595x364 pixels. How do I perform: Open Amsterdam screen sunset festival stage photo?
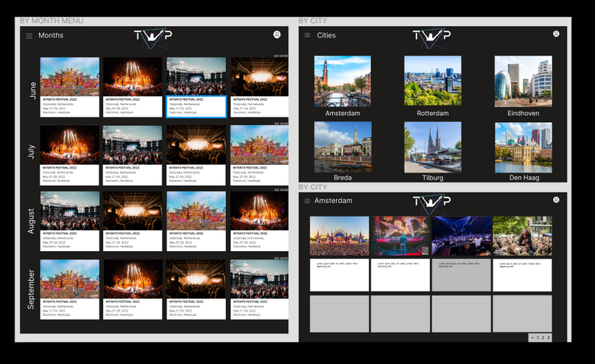tap(339, 236)
